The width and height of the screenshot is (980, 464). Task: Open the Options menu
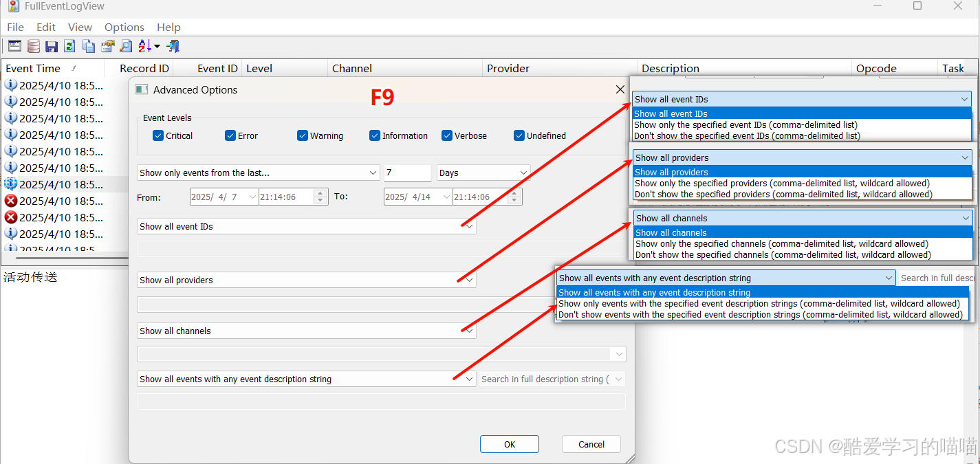click(x=124, y=27)
